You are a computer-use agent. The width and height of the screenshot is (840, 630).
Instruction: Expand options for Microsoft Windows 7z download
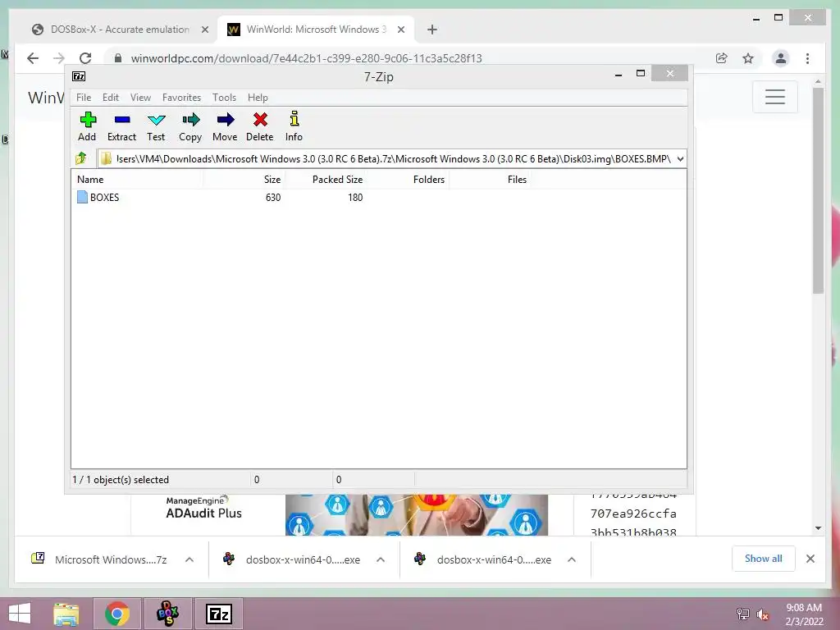(x=189, y=559)
